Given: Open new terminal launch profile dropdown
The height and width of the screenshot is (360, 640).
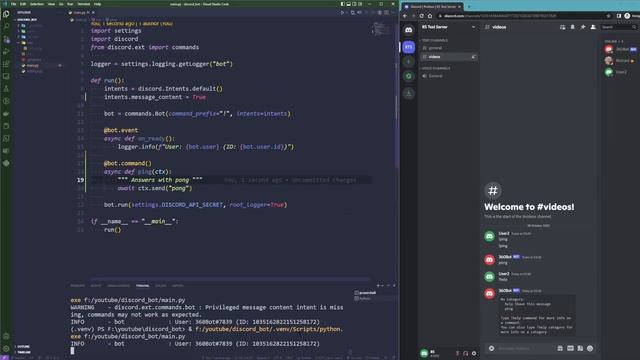Looking at the screenshot, I should click(x=382, y=286).
